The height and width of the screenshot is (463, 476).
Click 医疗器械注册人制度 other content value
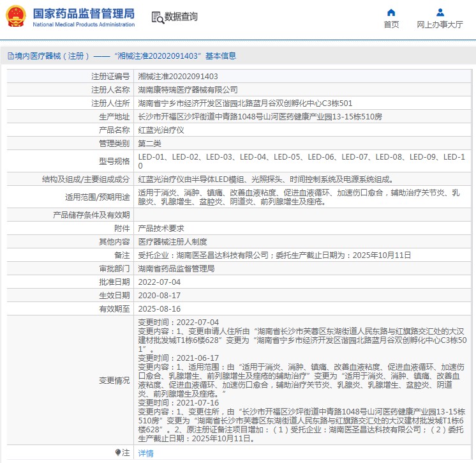172,242
